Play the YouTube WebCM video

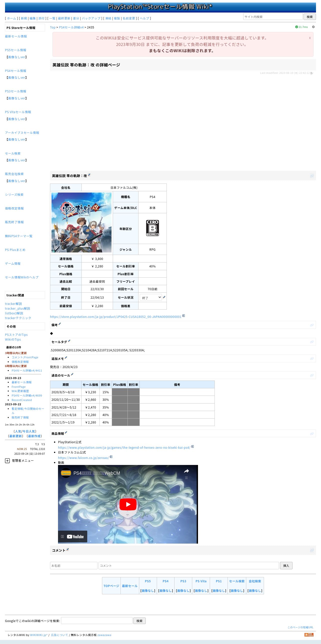pos(128,504)
